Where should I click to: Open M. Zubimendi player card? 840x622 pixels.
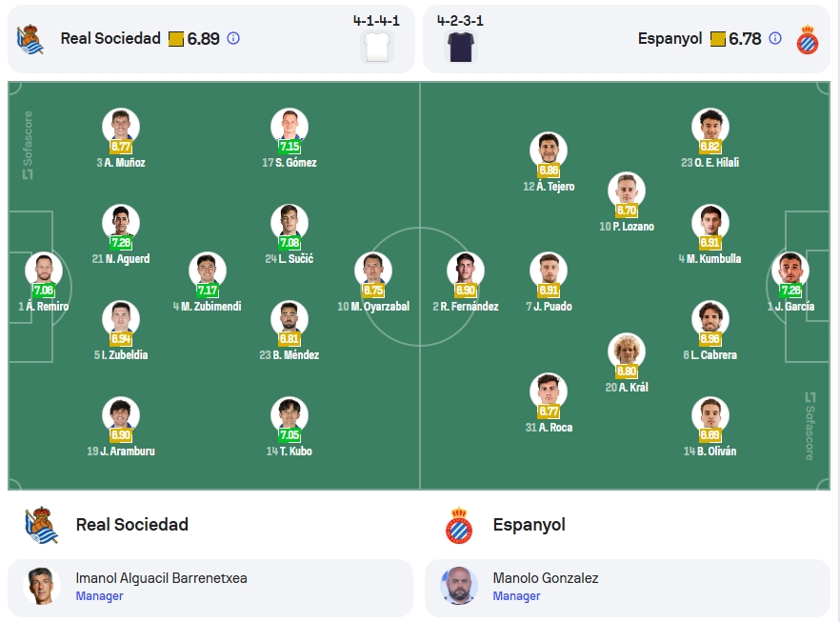click(x=208, y=282)
